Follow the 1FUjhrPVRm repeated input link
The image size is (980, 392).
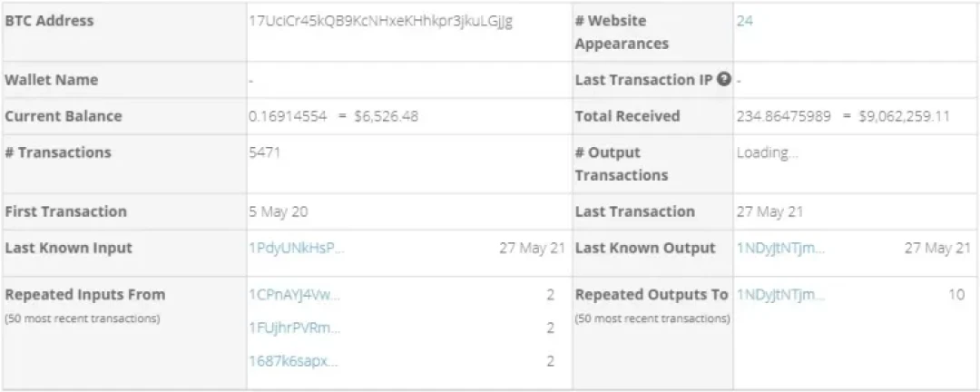[295, 328]
